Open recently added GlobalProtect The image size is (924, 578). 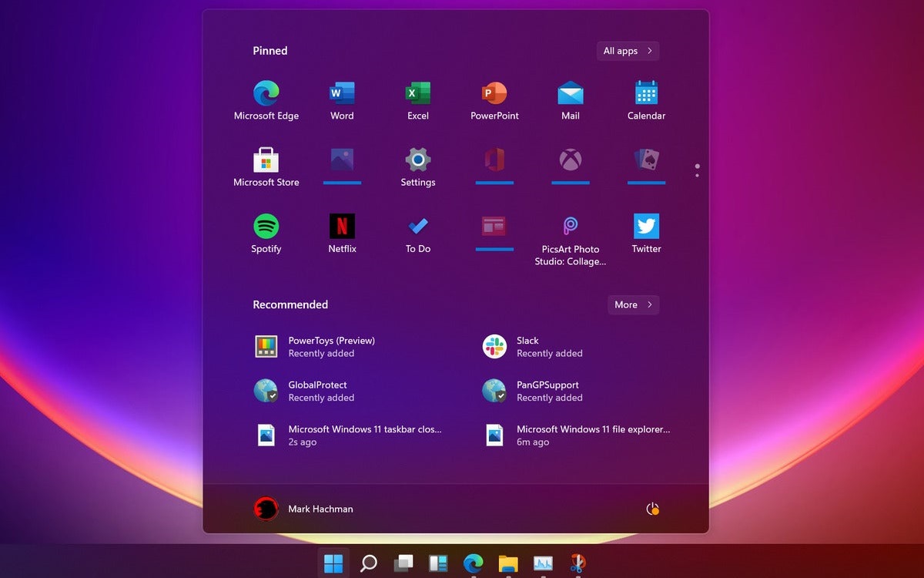click(305, 391)
